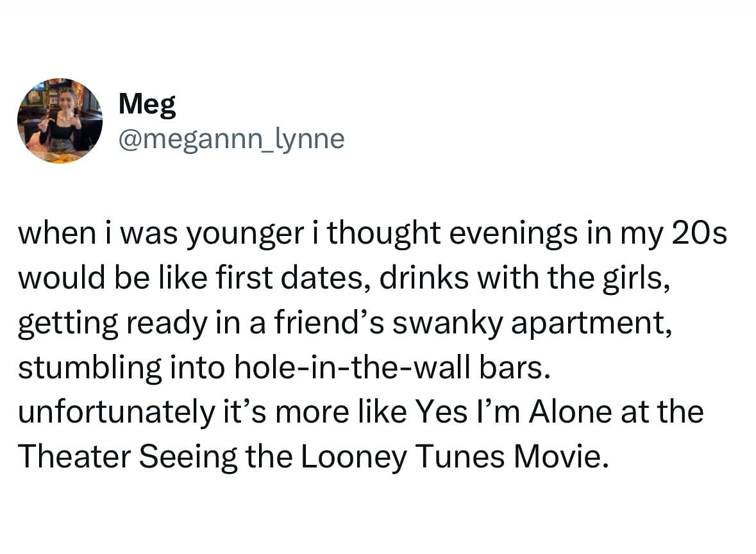Open the display name Meg
Viewport: 756px width, 554px height.
click(x=147, y=105)
